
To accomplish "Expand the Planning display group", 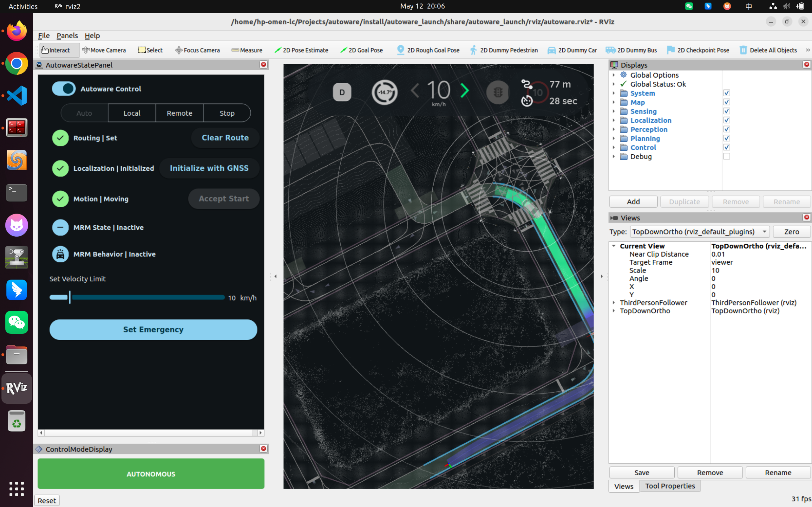I will point(614,138).
